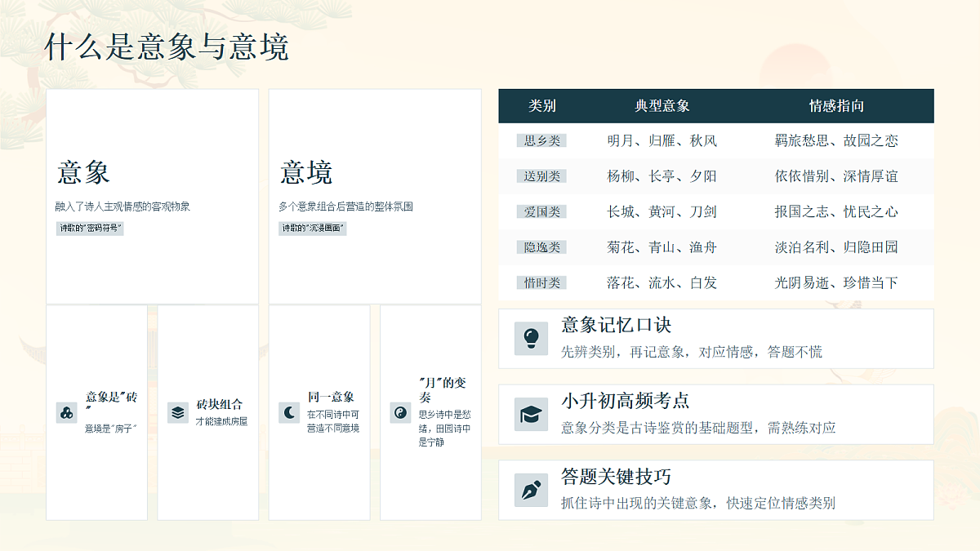Click the 惜时类 category tag
The height and width of the screenshot is (551, 980).
click(542, 282)
